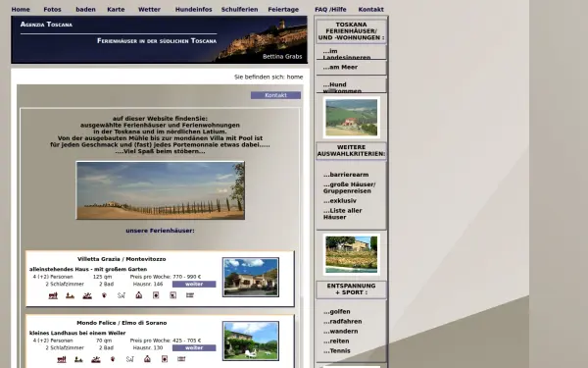Click the square center-dot washing machine icon in Villetta Grazia listing
Screen dimensions: 588x368
156,295
